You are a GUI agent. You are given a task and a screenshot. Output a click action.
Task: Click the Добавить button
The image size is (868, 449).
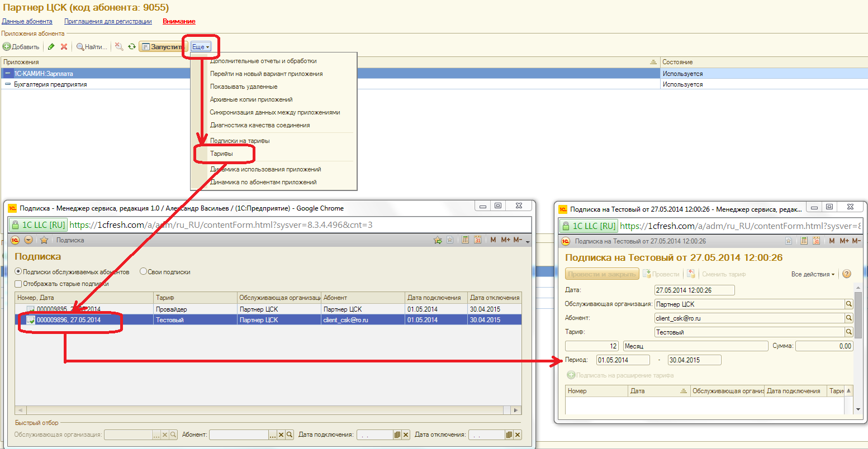tap(21, 47)
